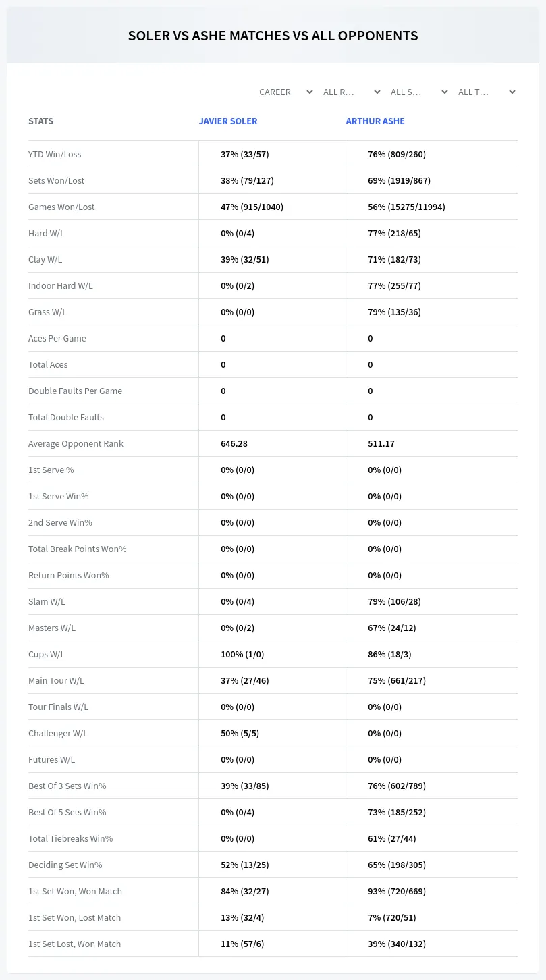Viewport: 546px width, 980px height.
Task: Click Ashe's Slam W/L value 79% (106/28)
Action: pyautogui.click(x=395, y=601)
